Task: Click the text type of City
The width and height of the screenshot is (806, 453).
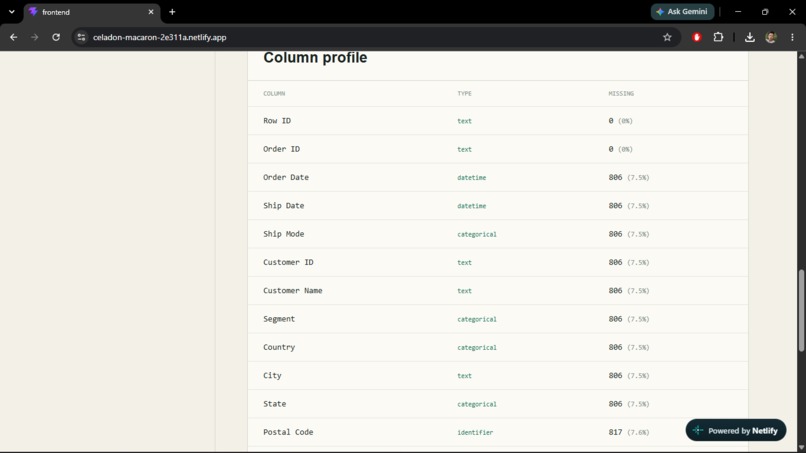Action: coord(464,375)
